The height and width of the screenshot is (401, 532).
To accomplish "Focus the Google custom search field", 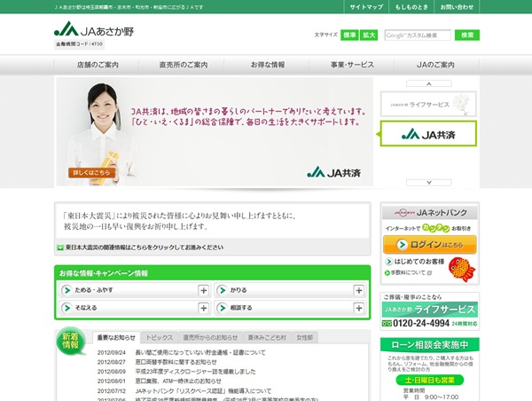I will click(x=418, y=35).
